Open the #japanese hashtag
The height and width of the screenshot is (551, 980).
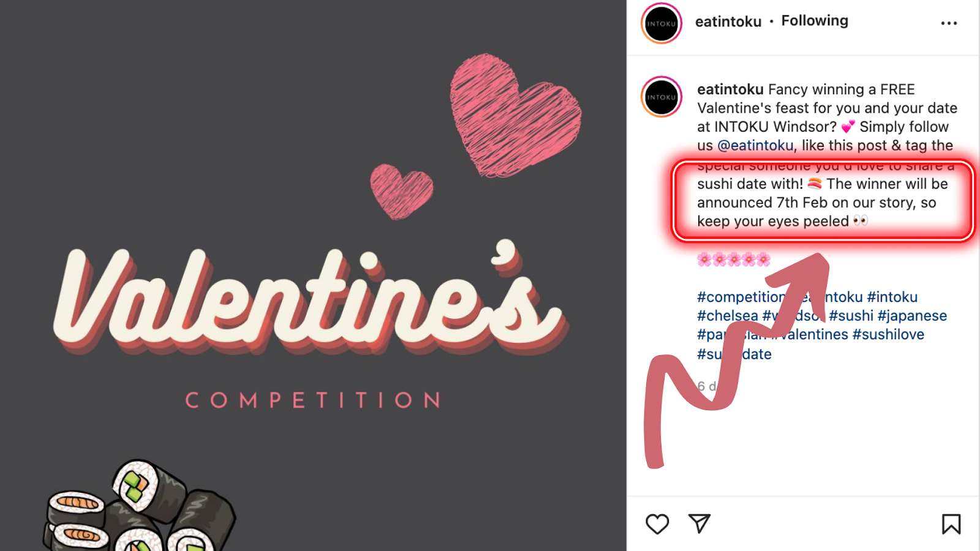click(x=912, y=316)
